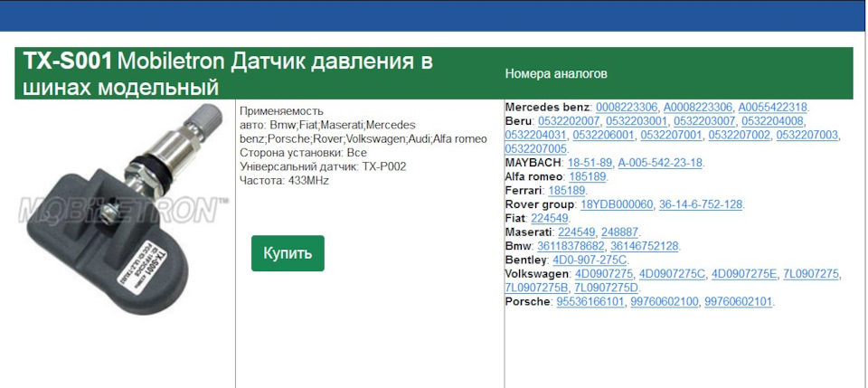Select the Універсальний датчик: TX-P002 line
This screenshot has width=868, height=388.
[x=323, y=166]
